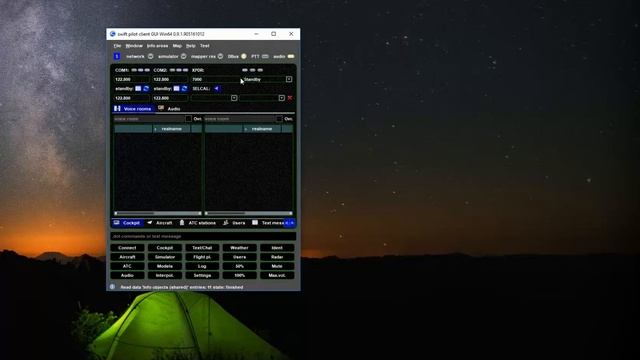This screenshot has height=360, width=640.
Task: Click the audio status LED
Action: [x=291, y=56]
